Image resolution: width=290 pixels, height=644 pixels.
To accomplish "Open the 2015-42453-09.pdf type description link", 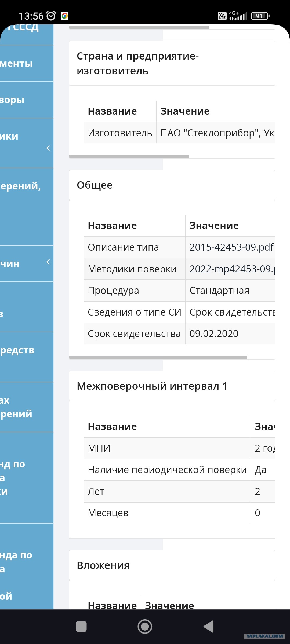I will pos(231,247).
